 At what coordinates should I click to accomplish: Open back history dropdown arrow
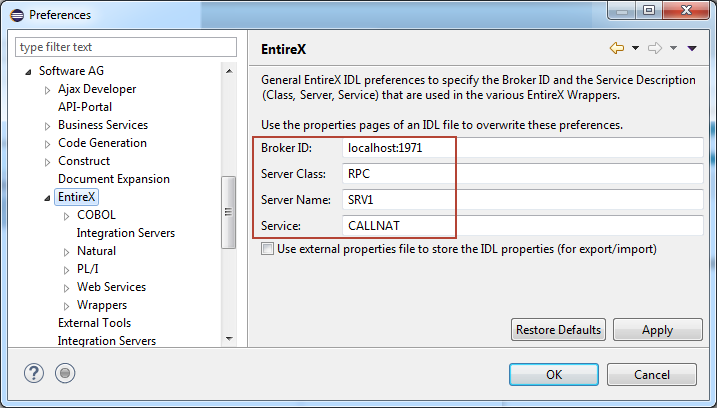636,48
